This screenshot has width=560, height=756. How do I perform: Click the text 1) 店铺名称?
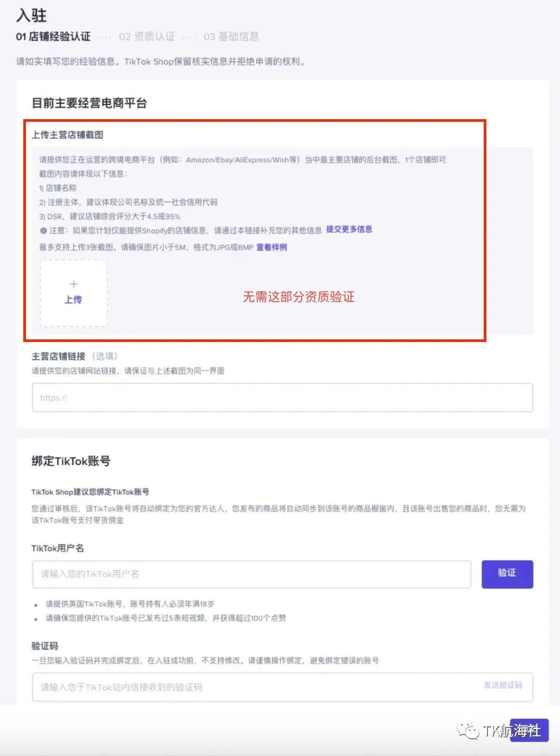(x=58, y=188)
